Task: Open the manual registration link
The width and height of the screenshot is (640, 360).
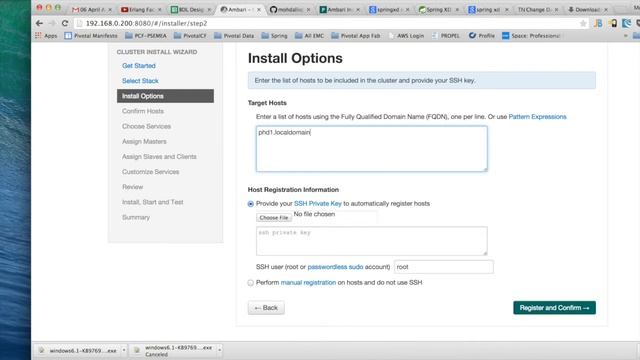Action: click(x=308, y=282)
